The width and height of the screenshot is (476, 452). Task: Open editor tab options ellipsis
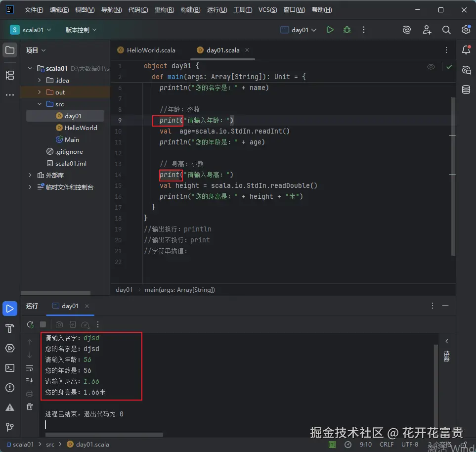pyautogui.click(x=446, y=50)
